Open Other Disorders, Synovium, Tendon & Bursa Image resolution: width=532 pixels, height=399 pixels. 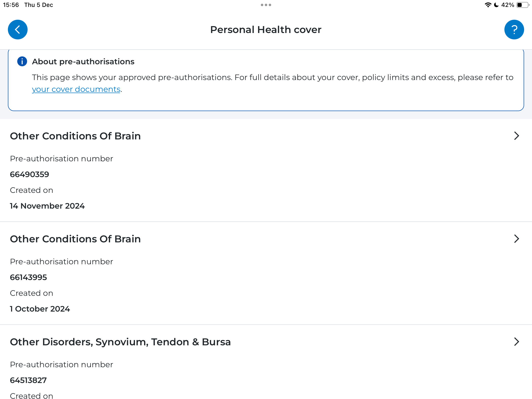point(120,342)
